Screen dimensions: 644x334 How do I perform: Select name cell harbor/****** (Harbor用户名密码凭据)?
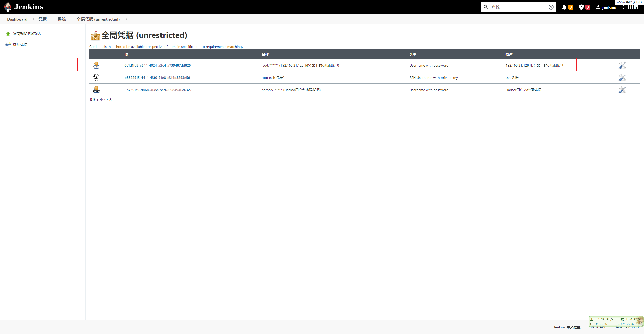click(x=291, y=90)
